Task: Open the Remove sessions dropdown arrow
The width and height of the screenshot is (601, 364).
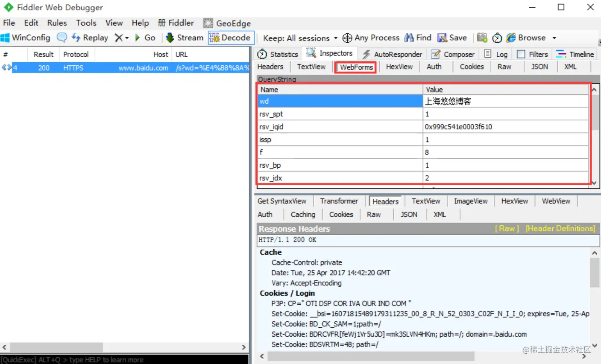Action: pos(127,38)
